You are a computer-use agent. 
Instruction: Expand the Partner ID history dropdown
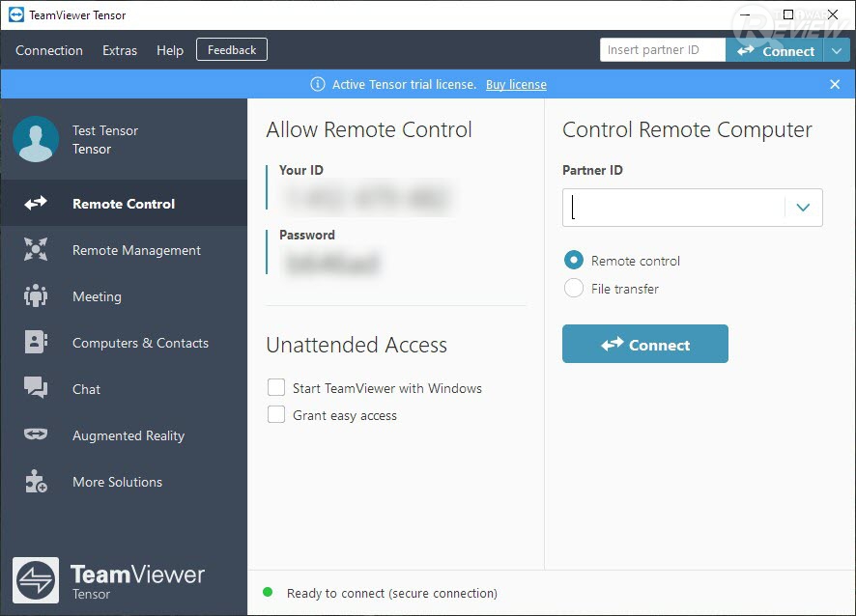point(803,208)
